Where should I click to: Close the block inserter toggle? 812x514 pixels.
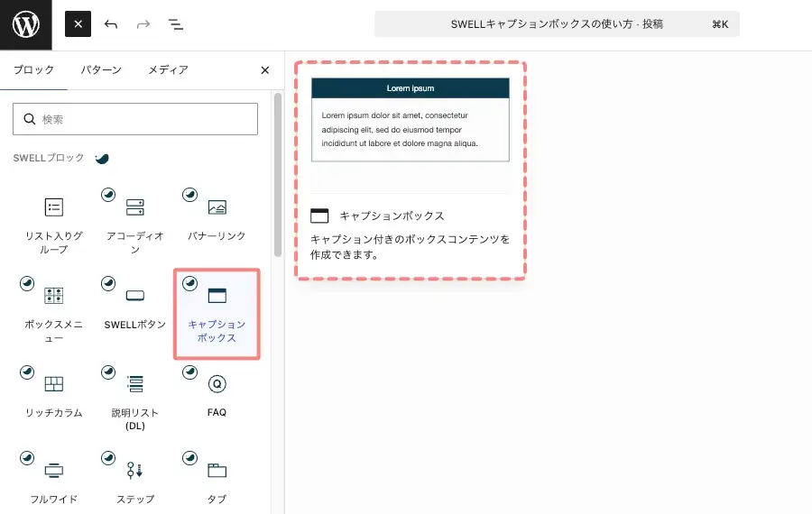(x=78, y=23)
